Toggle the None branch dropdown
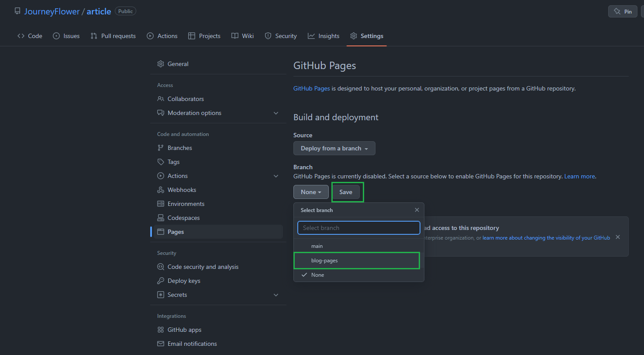644x355 pixels. tap(311, 192)
